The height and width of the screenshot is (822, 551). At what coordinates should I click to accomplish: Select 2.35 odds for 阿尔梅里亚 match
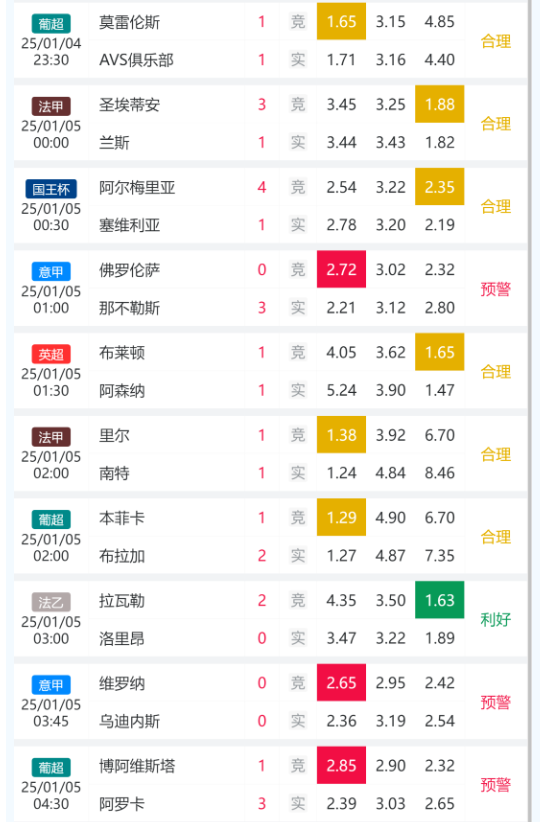[439, 187]
